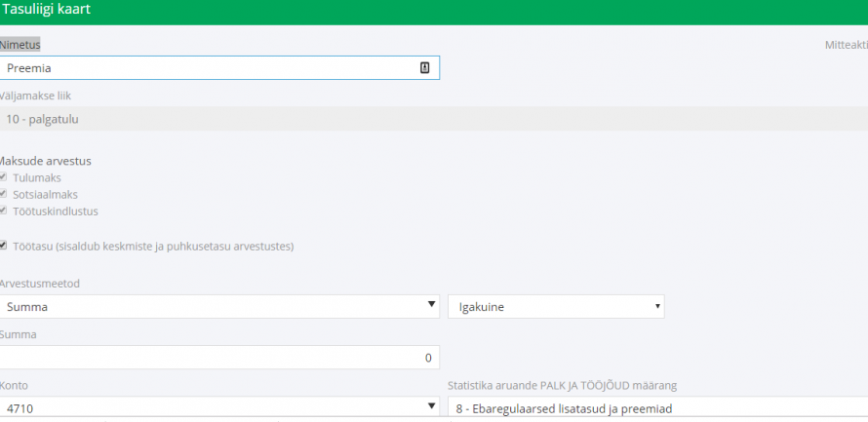
Task: Click the 'Tasuliigi kaart' header title
Action: (47, 9)
